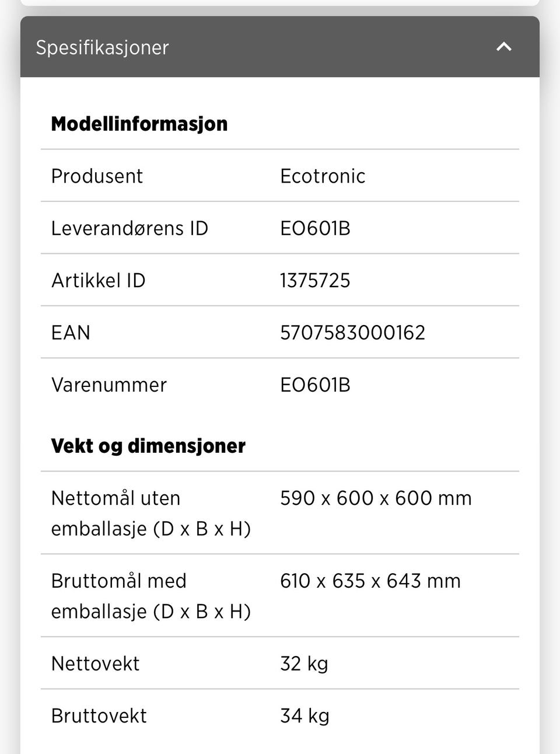Click the Varenummer label
Viewport: 560px width, 754px height.
coord(108,385)
